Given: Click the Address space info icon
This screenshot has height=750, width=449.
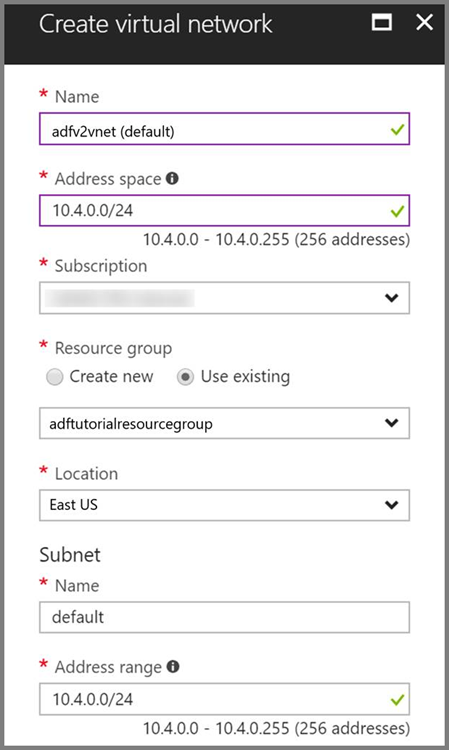Looking at the screenshot, I should coord(172,178).
